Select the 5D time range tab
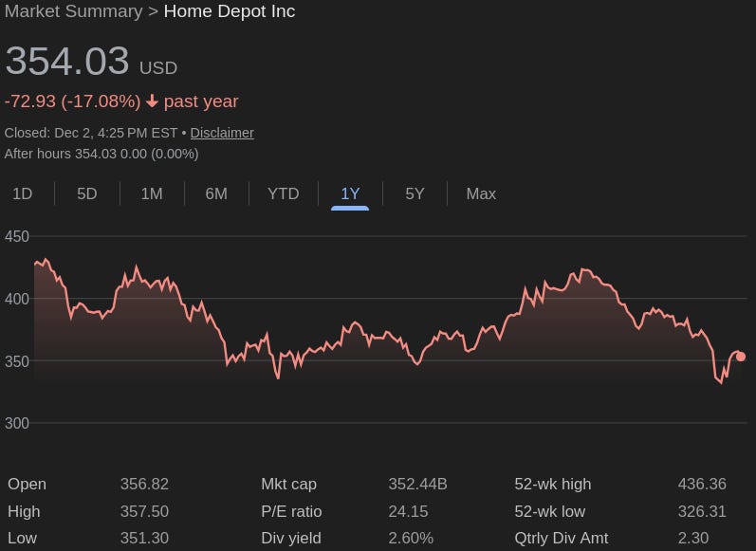 click(86, 193)
